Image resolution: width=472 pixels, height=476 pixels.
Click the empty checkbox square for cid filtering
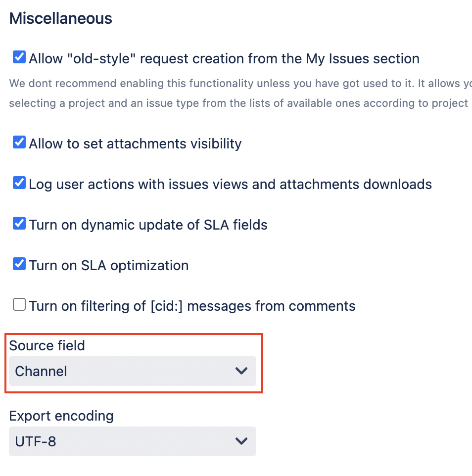[19, 304]
